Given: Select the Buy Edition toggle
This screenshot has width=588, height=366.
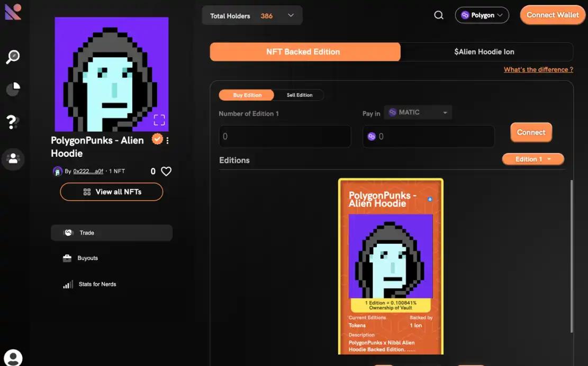Looking at the screenshot, I should [247, 95].
